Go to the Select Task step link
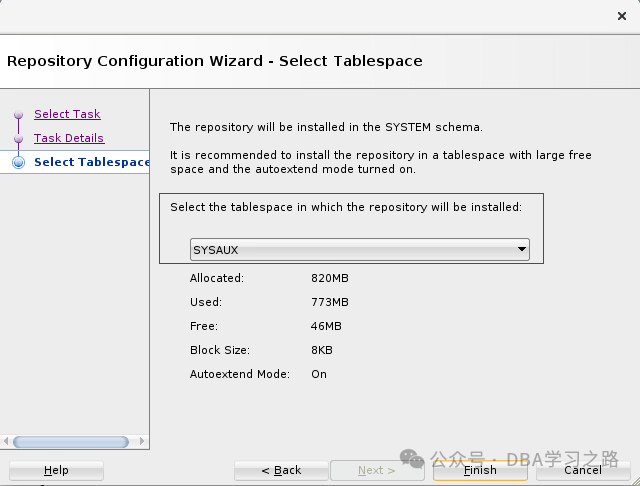The image size is (640, 486). 67,114
